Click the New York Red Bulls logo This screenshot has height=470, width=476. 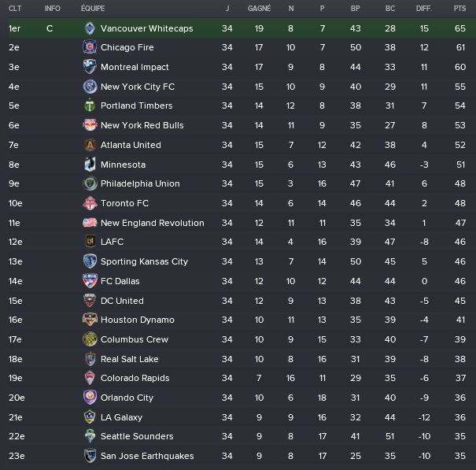click(90, 125)
